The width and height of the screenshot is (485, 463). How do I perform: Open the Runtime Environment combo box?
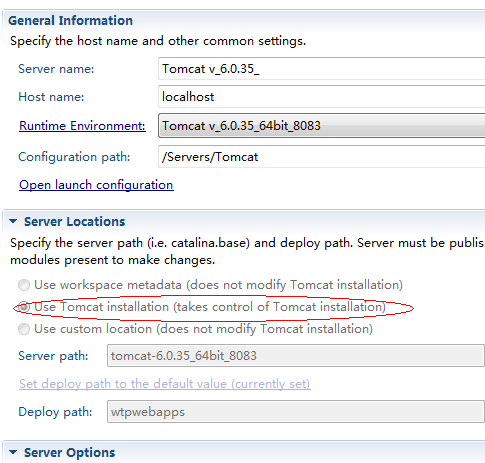[322, 126]
